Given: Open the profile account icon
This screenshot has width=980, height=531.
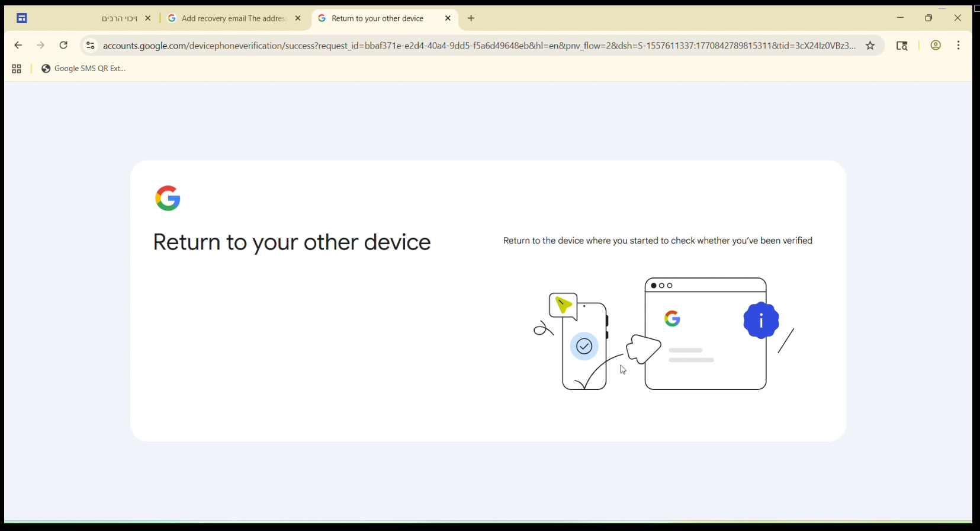Looking at the screenshot, I should pos(936,46).
